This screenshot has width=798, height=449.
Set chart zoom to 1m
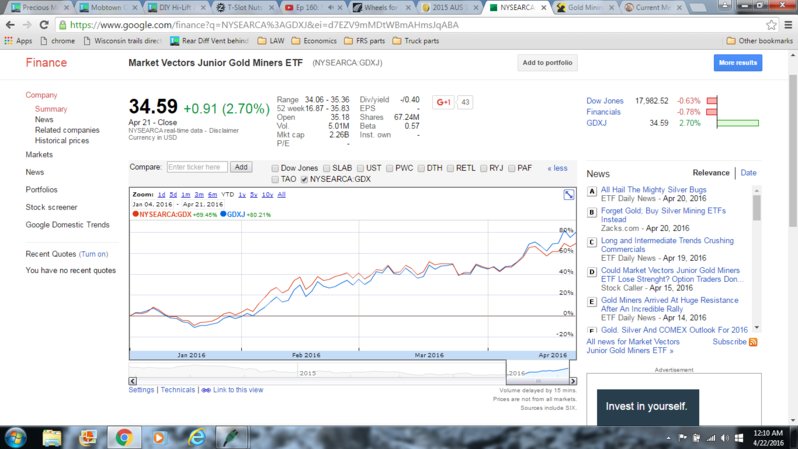tap(186, 194)
